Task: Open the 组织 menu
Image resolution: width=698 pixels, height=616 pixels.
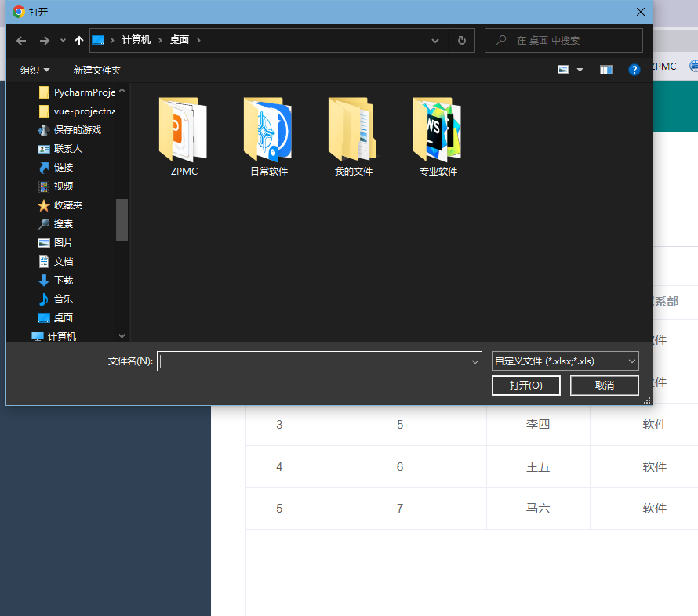Action: (35, 71)
